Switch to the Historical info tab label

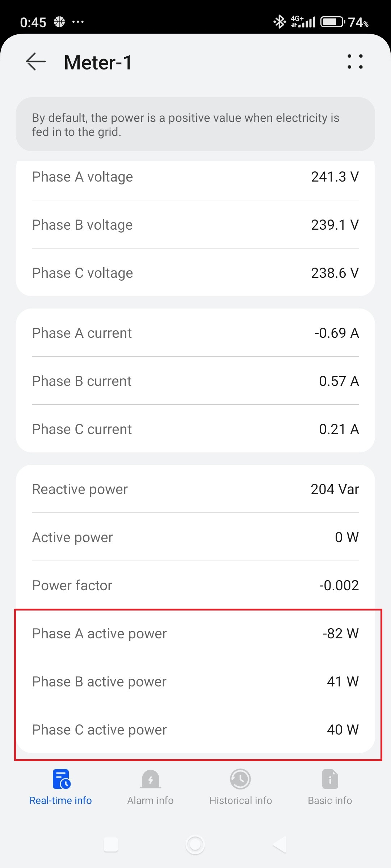tap(240, 801)
